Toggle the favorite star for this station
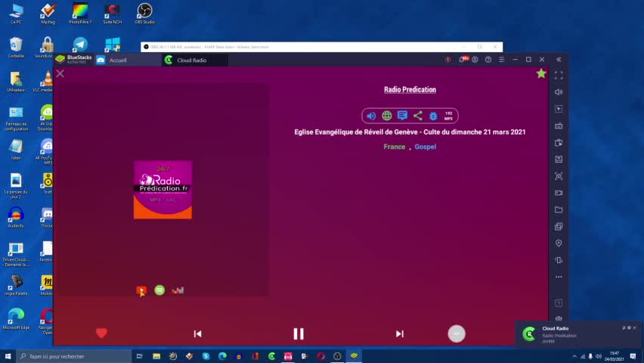 click(541, 73)
